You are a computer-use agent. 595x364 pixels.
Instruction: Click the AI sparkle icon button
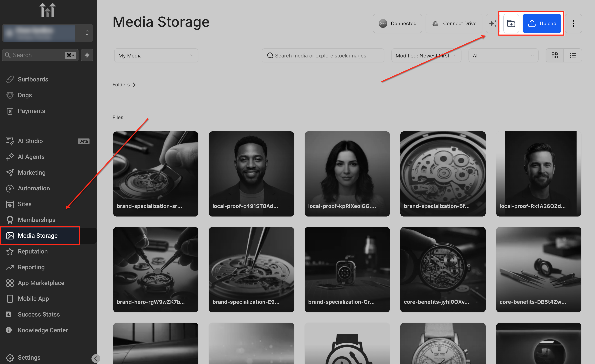[x=493, y=23]
